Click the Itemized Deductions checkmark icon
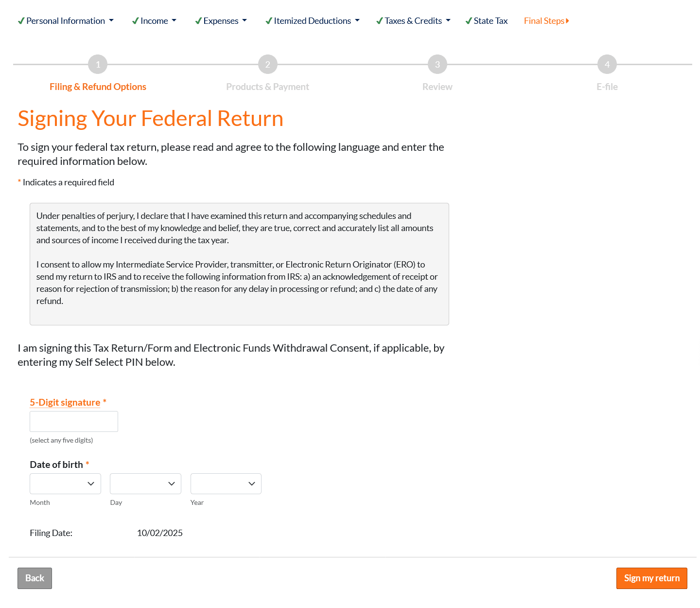 coord(269,21)
